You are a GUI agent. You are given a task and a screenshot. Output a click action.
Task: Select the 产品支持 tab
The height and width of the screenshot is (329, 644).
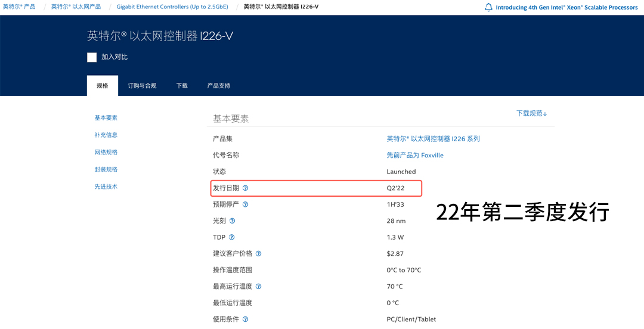[218, 86]
